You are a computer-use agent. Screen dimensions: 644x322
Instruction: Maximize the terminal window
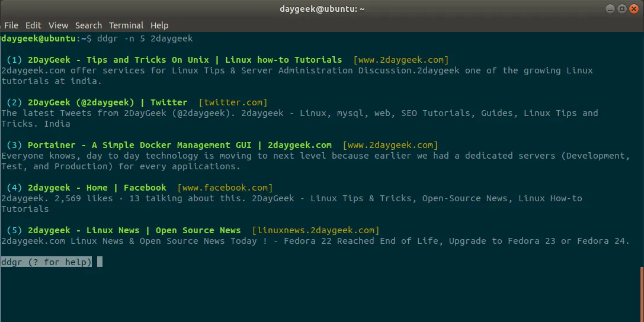coord(621,8)
